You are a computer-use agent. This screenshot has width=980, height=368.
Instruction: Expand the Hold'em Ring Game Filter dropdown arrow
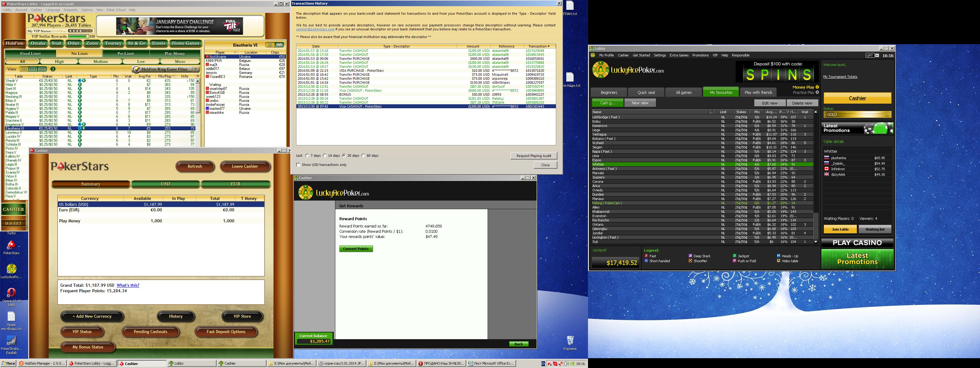coord(196,69)
